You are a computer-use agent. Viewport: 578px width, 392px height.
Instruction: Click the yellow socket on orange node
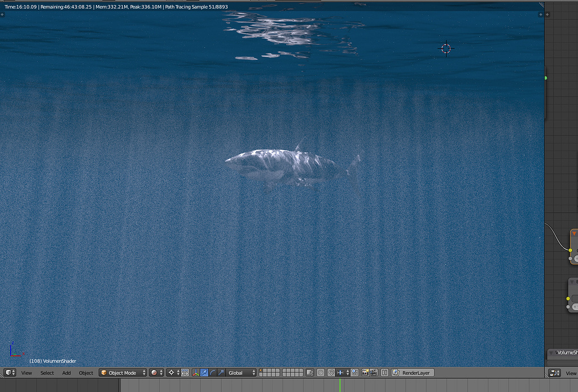[x=570, y=250]
